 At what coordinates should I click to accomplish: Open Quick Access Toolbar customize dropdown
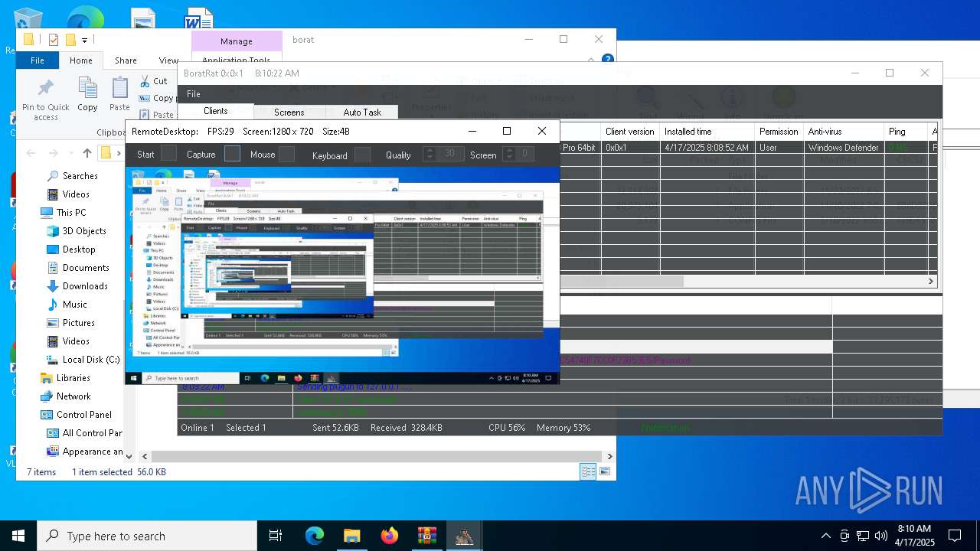(84, 40)
